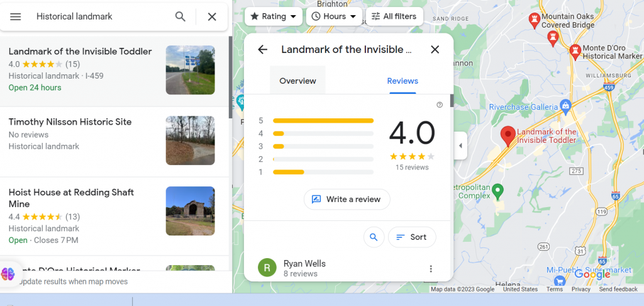Viewport: 644px width, 306px height.
Task: Click the red Landmark map pin
Action: point(508,135)
